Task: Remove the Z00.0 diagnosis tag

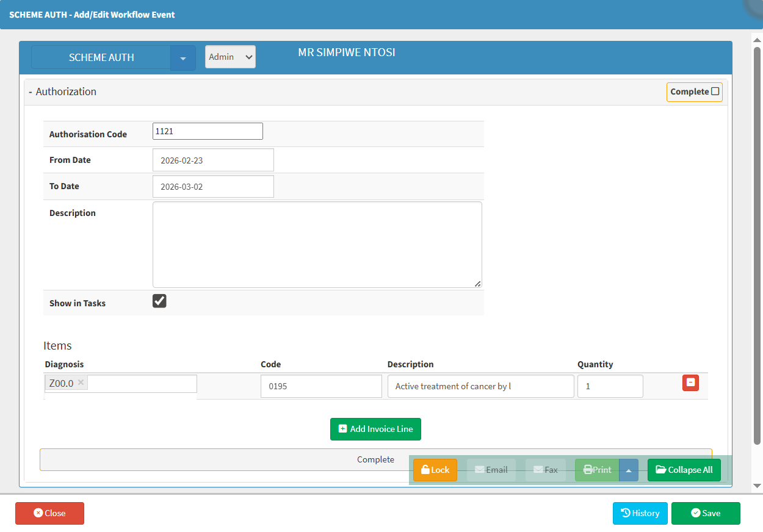Action: pyautogui.click(x=81, y=383)
